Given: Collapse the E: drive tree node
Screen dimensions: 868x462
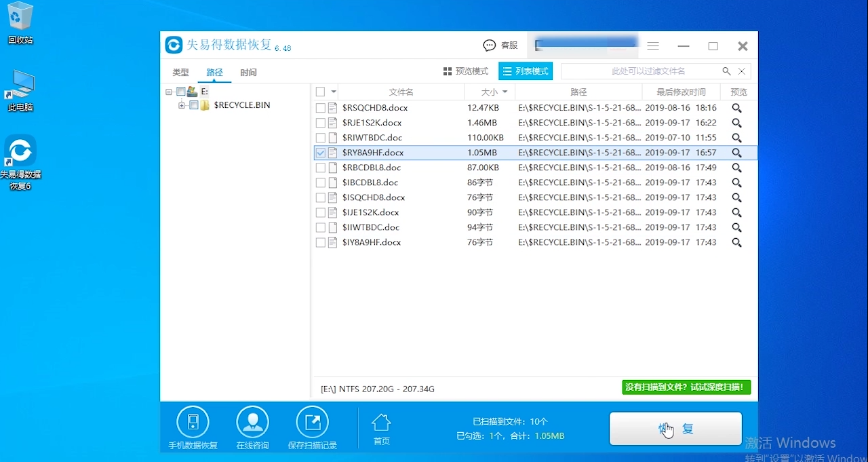Looking at the screenshot, I should (x=169, y=92).
